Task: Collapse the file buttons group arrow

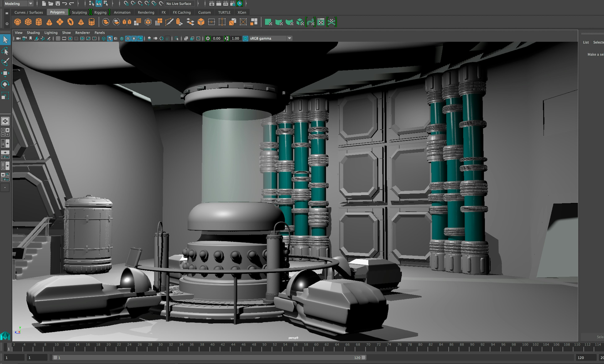Action: (78, 3)
